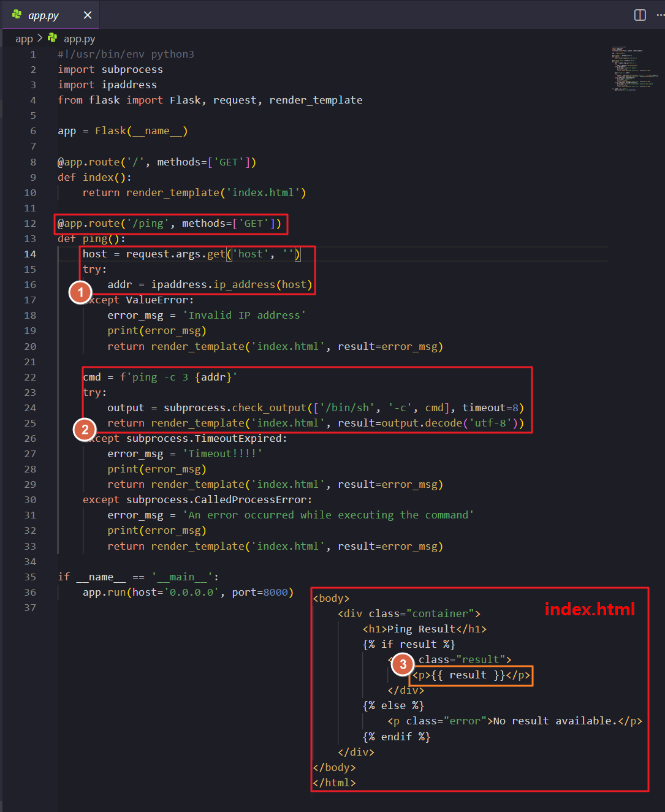Click the red index.html label

(x=590, y=609)
